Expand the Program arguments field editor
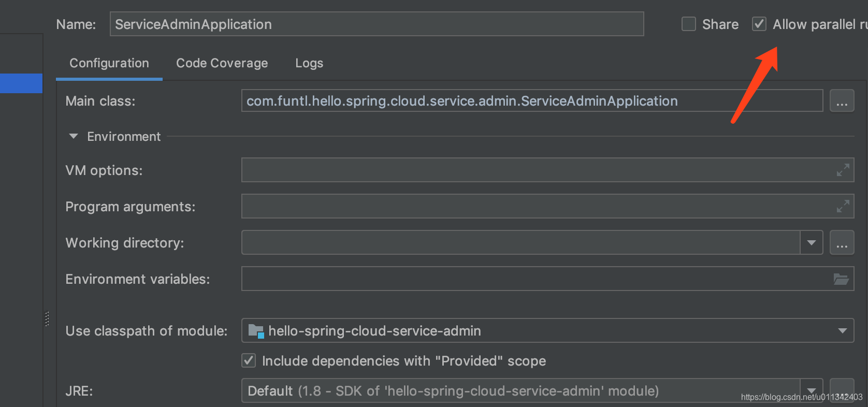 (843, 206)
